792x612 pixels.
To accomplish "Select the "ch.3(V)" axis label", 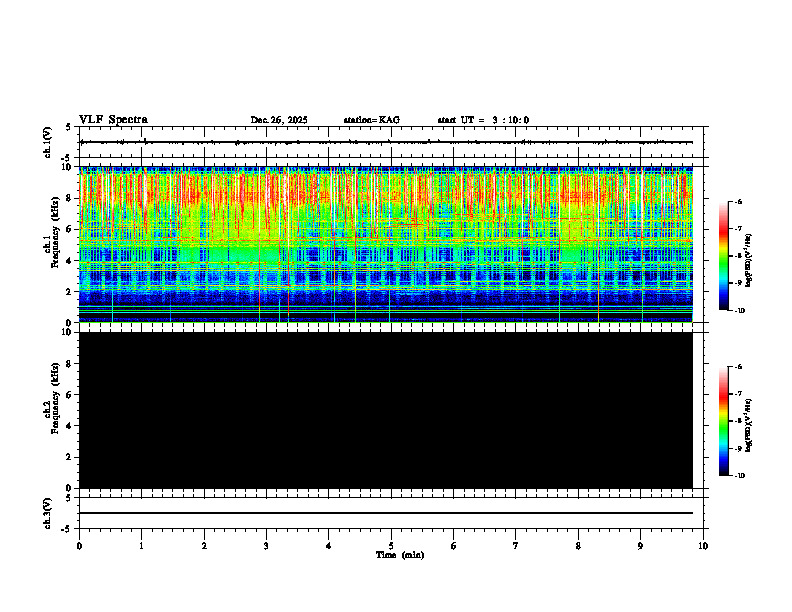I will (x=48, y=513).
